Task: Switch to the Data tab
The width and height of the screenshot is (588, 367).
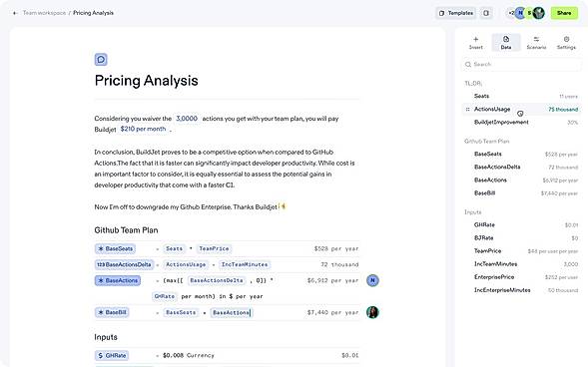Action: point(506,43)
